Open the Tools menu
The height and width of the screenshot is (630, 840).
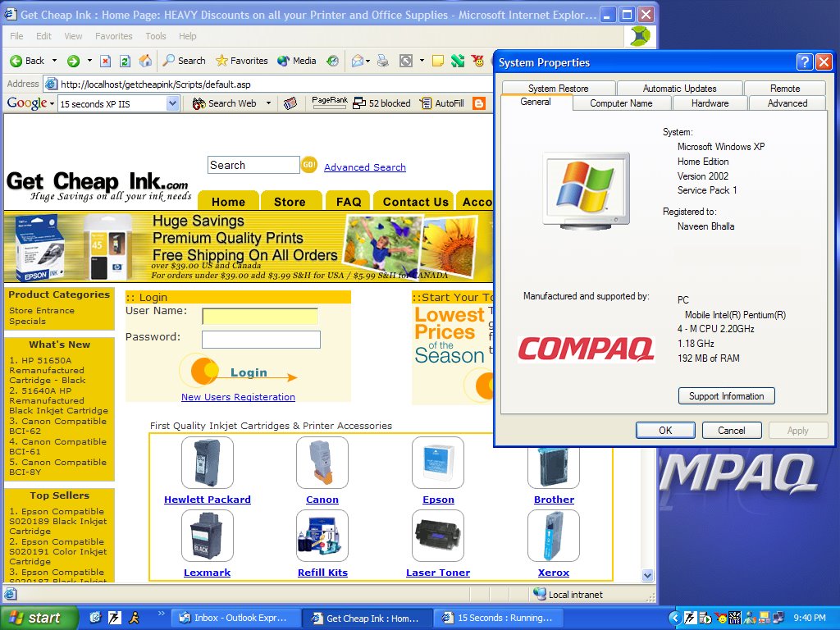tap(155, 36)
